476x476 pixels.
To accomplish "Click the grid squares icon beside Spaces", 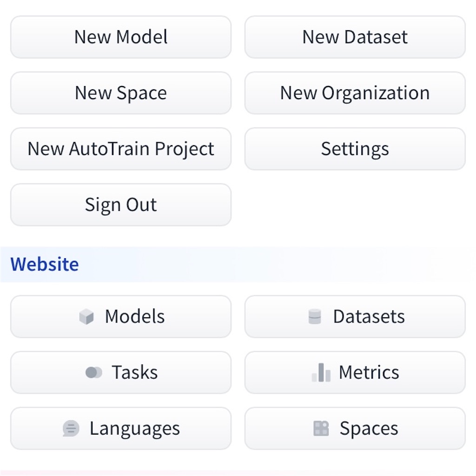I will coord(321,429).
